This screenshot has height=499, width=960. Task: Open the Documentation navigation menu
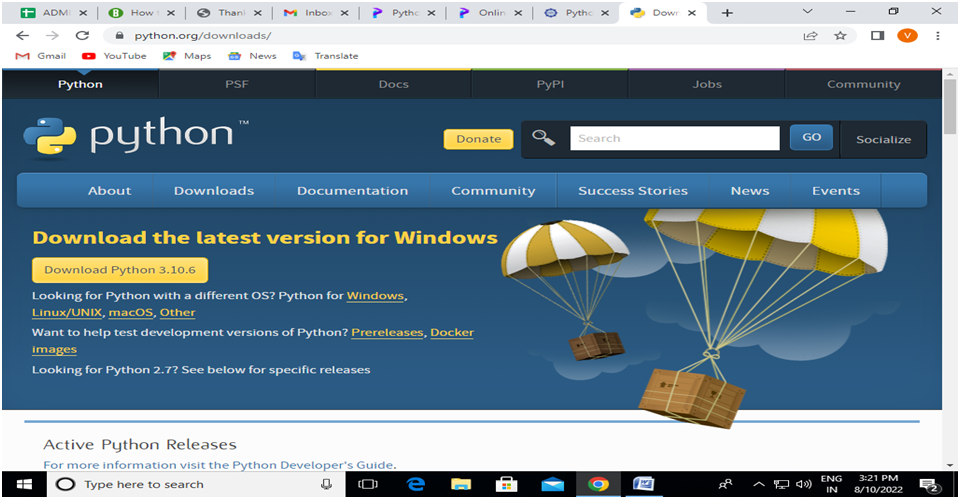[x=353, y=191]
